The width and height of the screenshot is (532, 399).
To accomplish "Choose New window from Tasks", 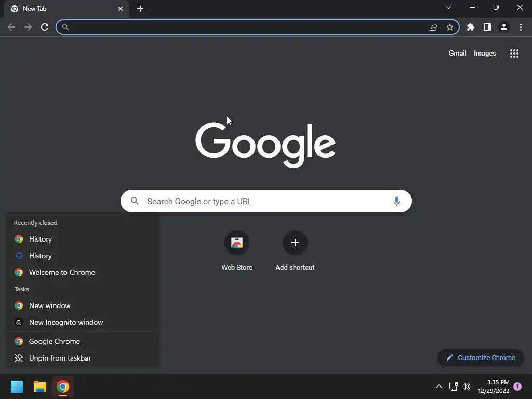I will (83, 305).
